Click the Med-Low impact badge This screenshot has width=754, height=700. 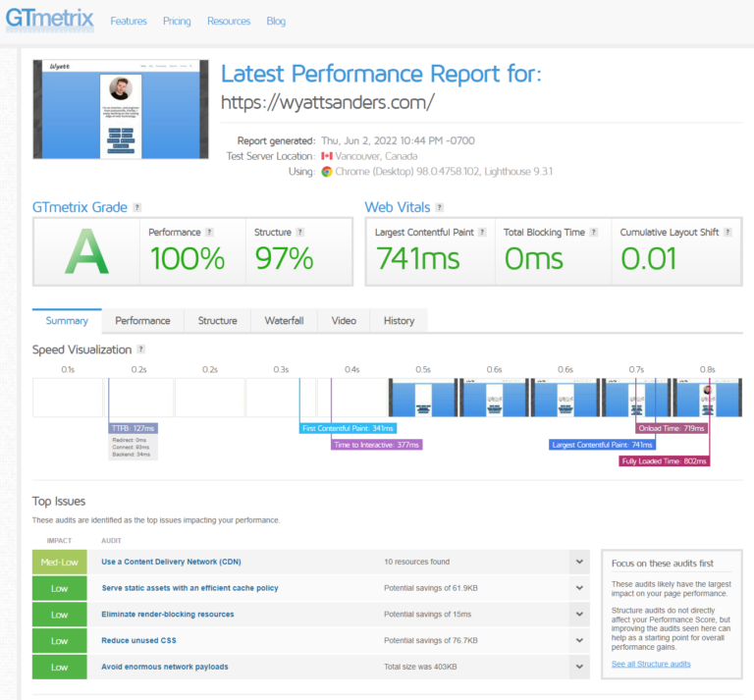coord(60,562)
